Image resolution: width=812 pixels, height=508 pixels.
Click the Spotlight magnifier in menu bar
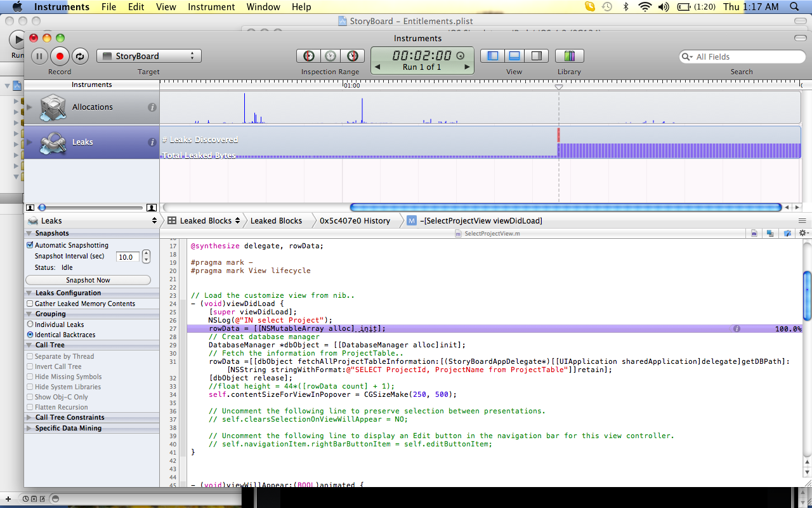(x=794, y=7)
